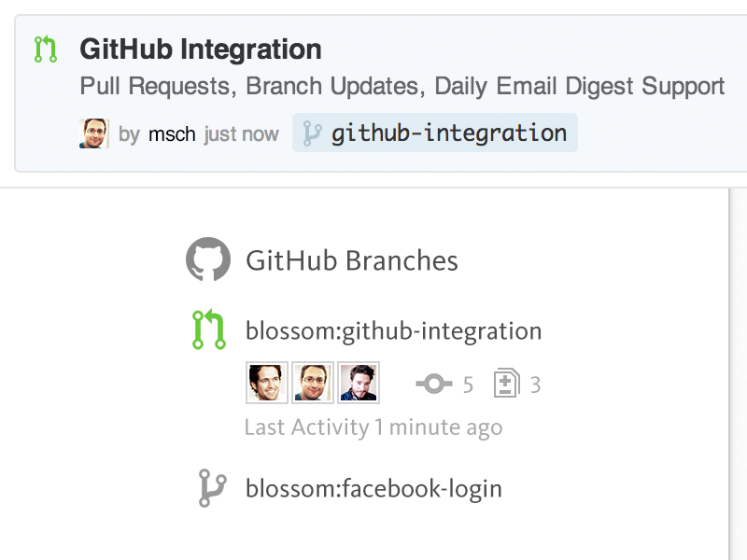Select the third contributor avatar with dark background

(x=359, y=383)
